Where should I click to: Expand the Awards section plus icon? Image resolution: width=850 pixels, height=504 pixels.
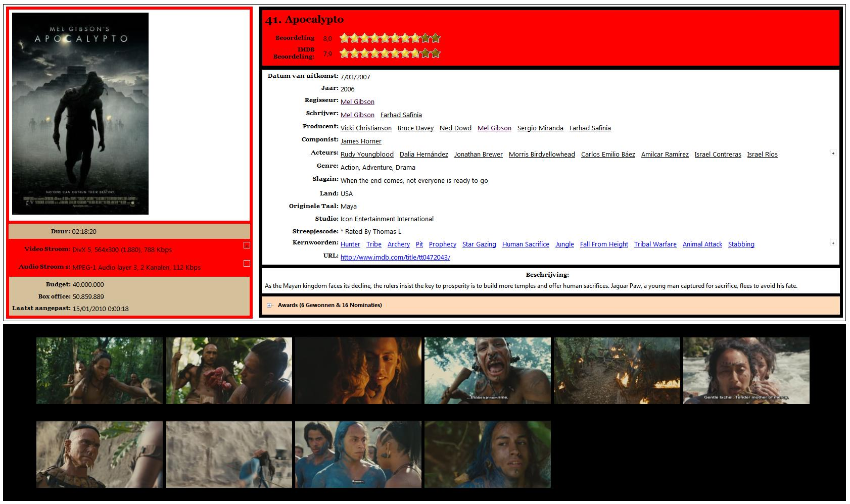269,305
